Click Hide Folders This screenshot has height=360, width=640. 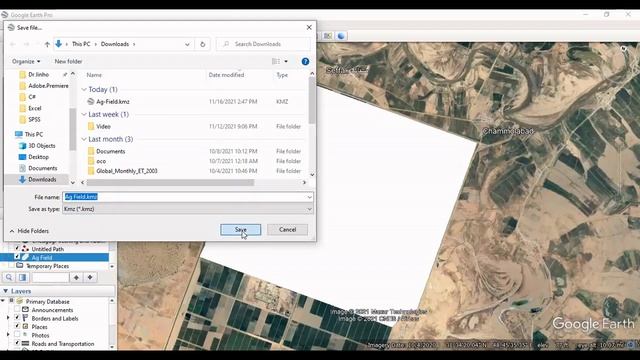29,231
